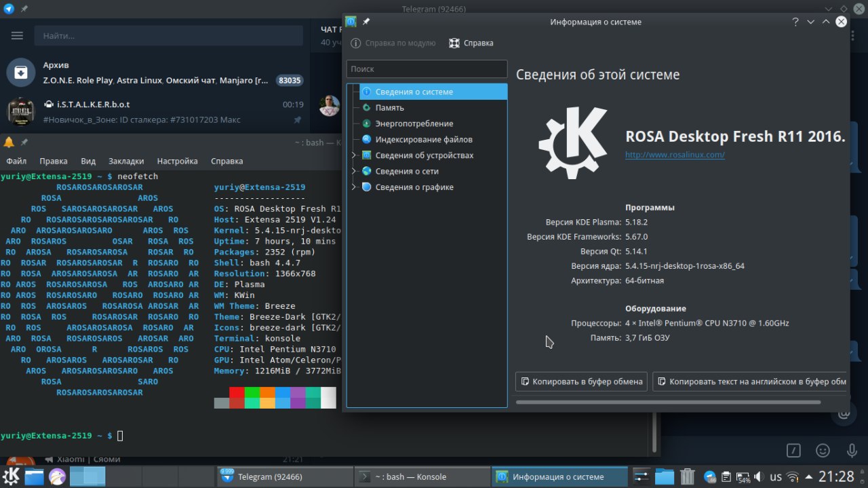Click the KDE Plasma version value 5.18.2
The width and height of the screenshot is (868, 488).
point(637,222)
